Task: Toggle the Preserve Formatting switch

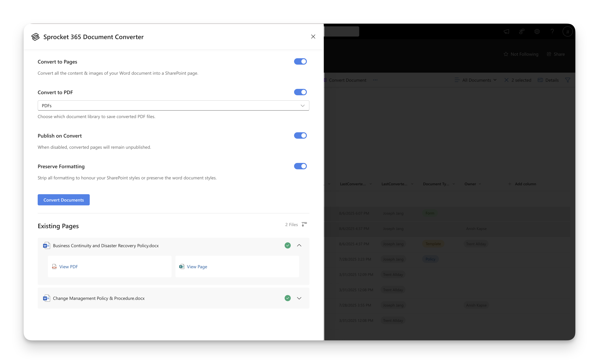Action: coord(300,166)
